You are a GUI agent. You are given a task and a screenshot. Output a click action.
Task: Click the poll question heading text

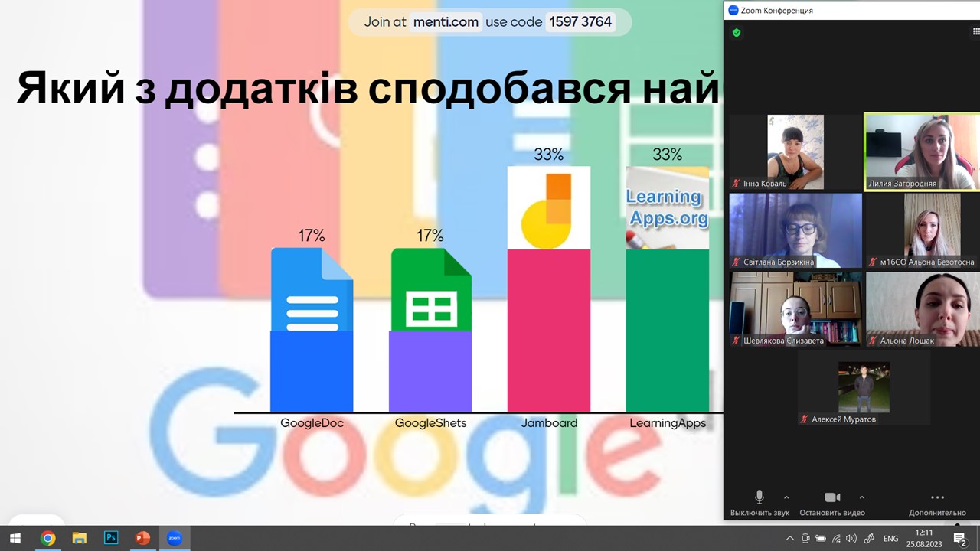click(x=369, y=89)
